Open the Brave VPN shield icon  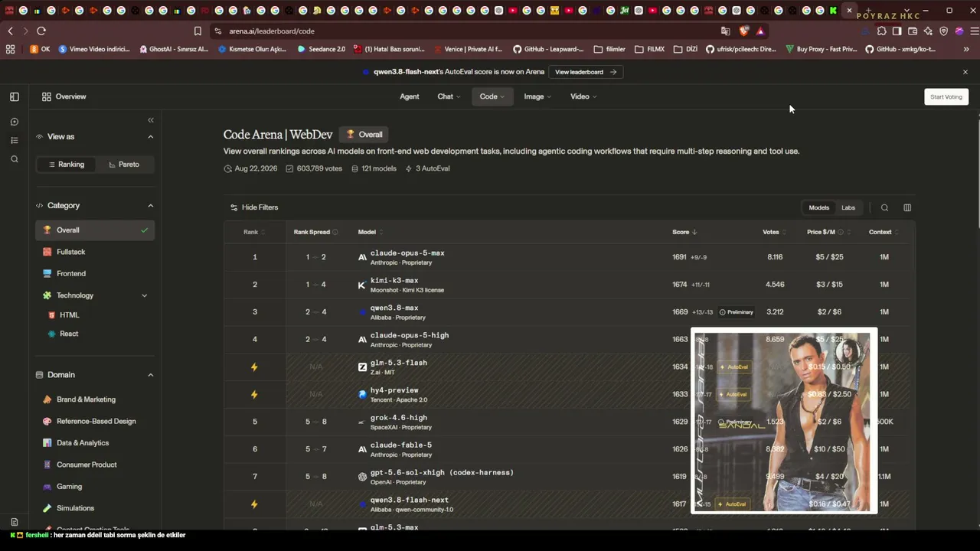click(x=943, y=31)
